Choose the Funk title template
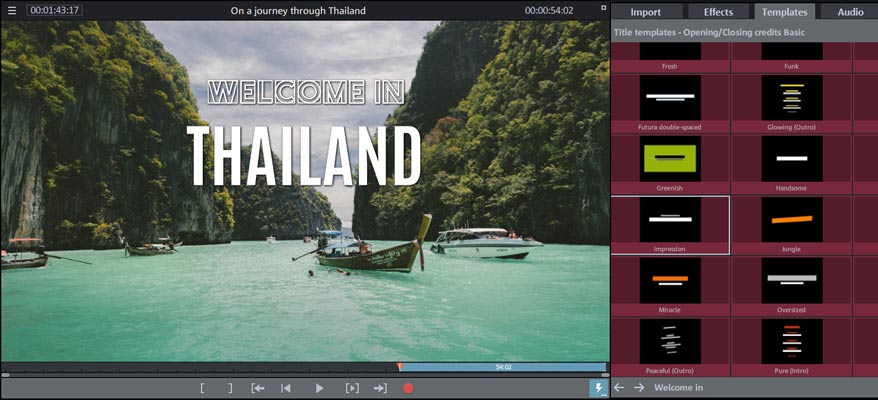This screenshot has width=878, height=400. click(x=791, y=57)
